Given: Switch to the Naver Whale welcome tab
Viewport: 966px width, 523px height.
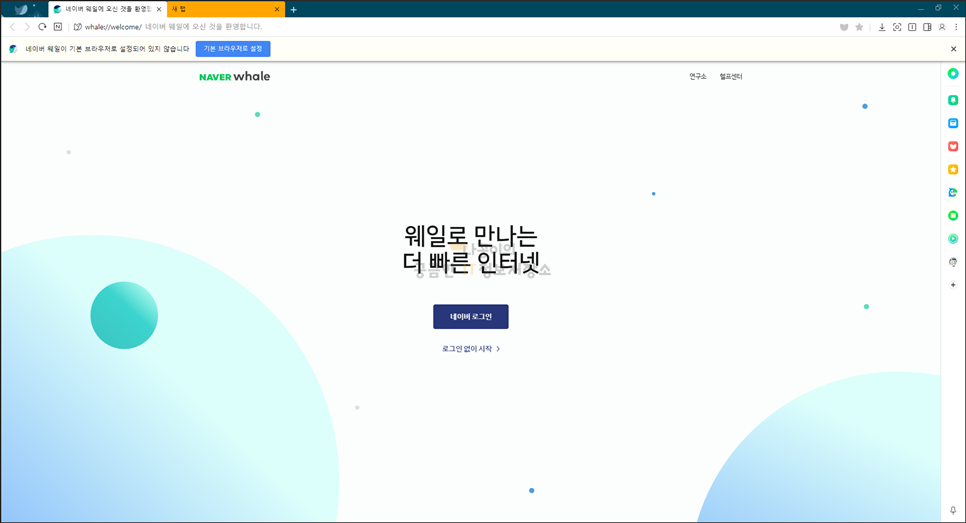Looking at the screenshot, I should 107,9.
